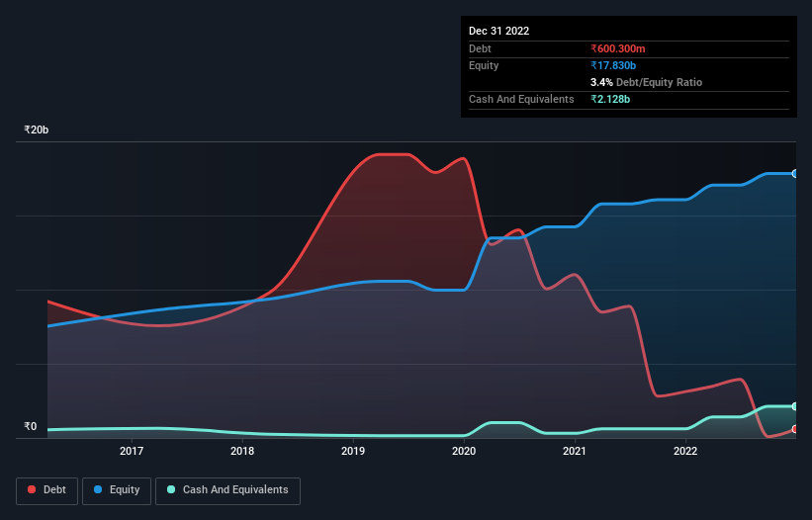Image resolution: width=812 pixels, height=520 pixels.
Task: Click the 2021 x-axis label
Action: (575, 451)
